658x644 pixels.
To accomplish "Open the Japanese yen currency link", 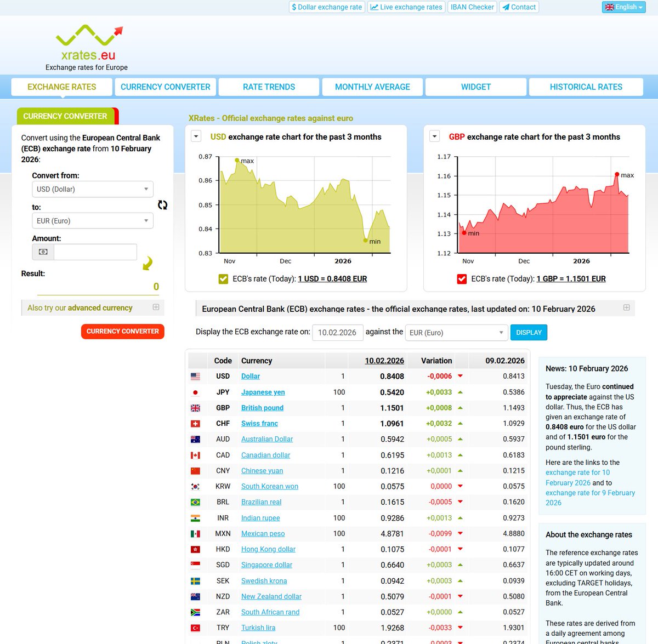I will click(263, 392).
